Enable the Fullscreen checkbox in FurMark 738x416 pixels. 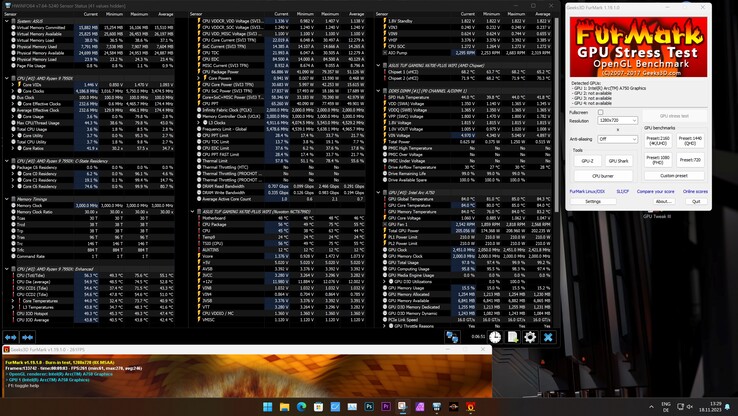tap(601, 112)
